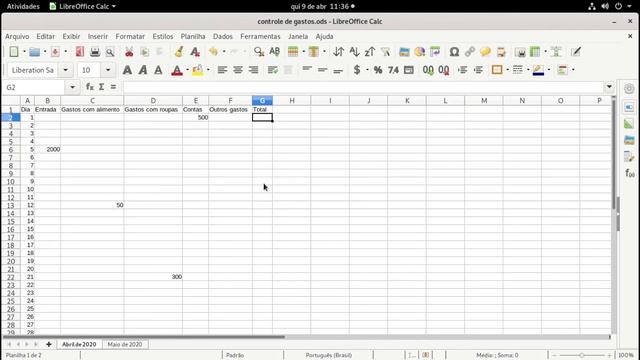Open the font size dropdown
Viewport: 640px width, 360px height.
pos(108,70)
